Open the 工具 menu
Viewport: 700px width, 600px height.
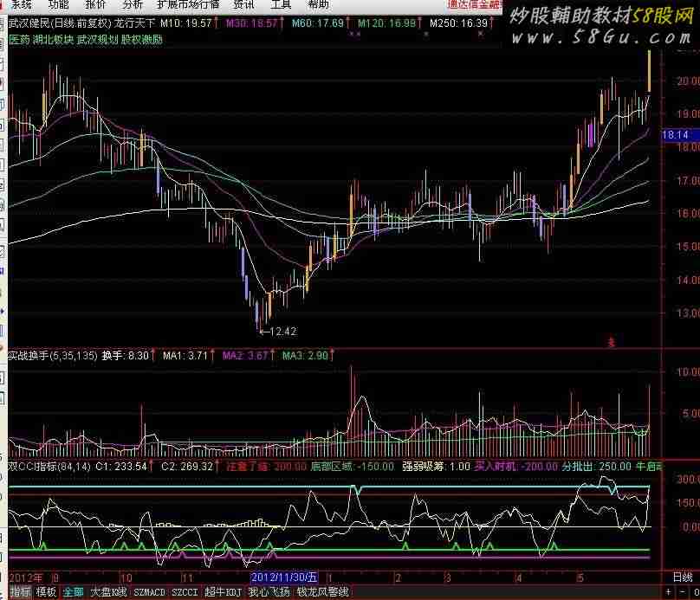click(x=281, y=4)
